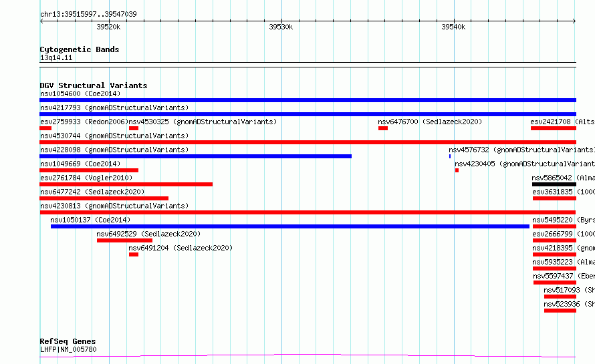Screen dimensions: 595x364
Task: Click the nsv4530325 gnomAD variant label
Action: (203, 122)
